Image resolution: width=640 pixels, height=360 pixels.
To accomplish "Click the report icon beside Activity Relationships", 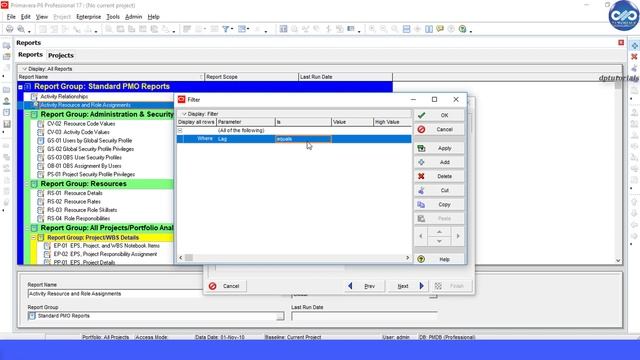I will [34, 97].
